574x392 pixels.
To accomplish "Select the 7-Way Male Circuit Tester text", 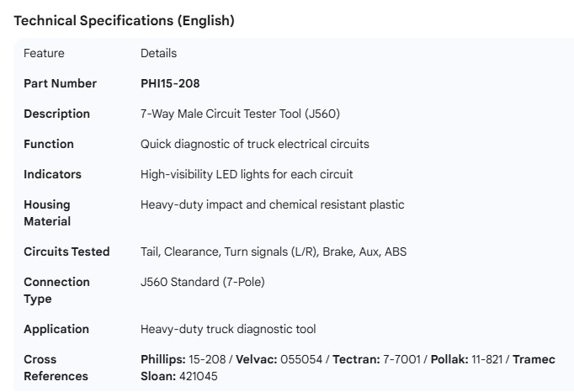I will pyautogui.click(x=240, y=114).
